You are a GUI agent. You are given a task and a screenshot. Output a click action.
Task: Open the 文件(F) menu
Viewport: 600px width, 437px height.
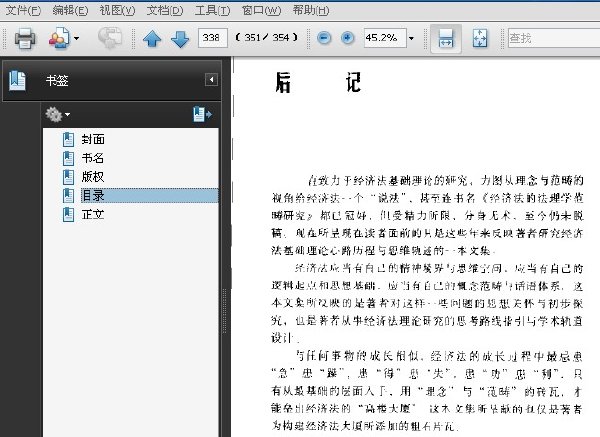23,10
